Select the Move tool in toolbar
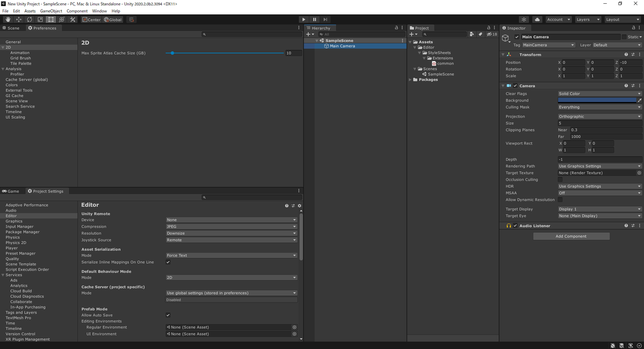Viewport: 644px width, 349px height. click(x=19, y=19)
